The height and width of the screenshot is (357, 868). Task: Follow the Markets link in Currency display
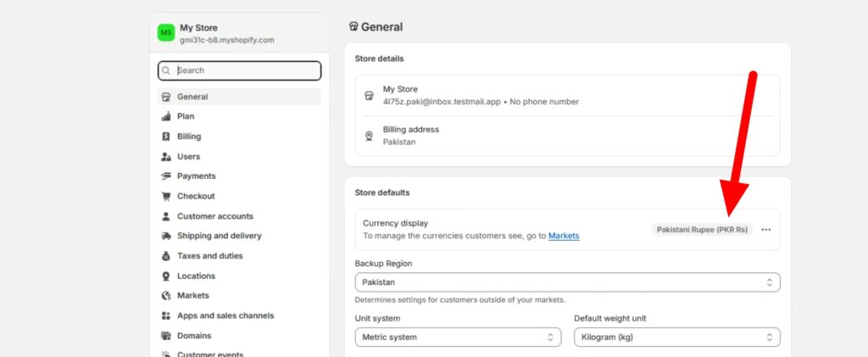[x=564, y=236]
